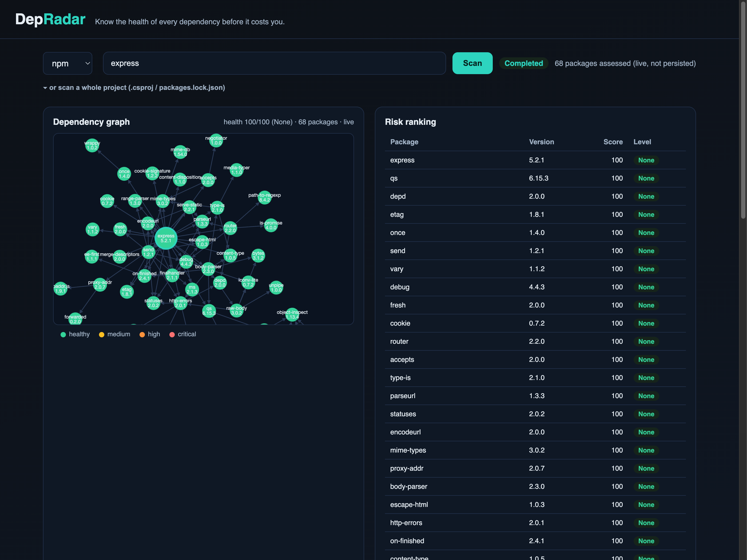The width and height of the screenshot is (747, 560).
Task: Select the fresh 2.0.0 graph node
Action: [x=120, y=229]
